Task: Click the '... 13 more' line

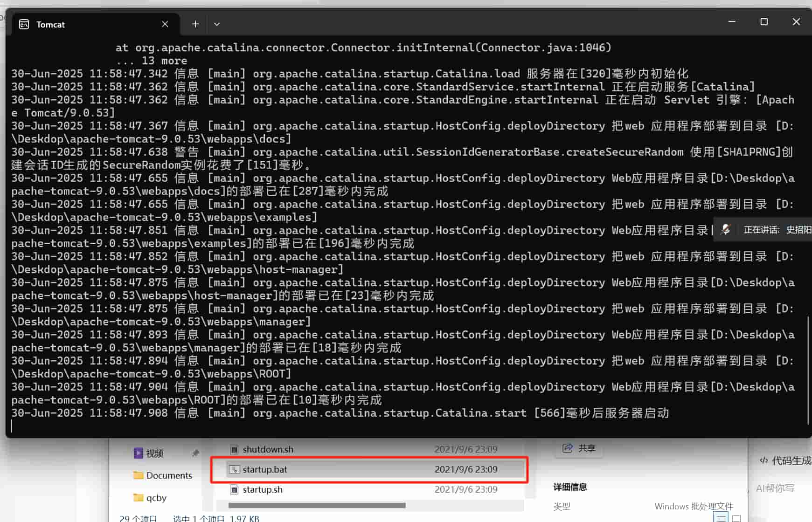Action: pyautogui.click(x=151, y=61)
